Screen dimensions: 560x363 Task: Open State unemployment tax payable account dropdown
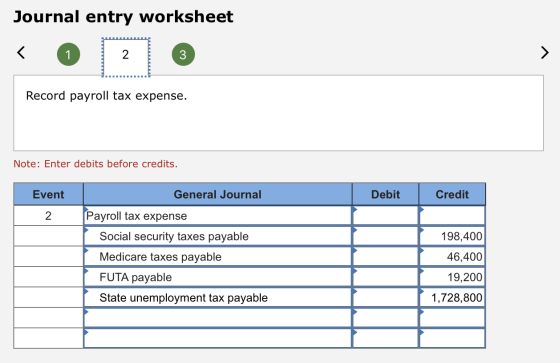pos(218,297)
